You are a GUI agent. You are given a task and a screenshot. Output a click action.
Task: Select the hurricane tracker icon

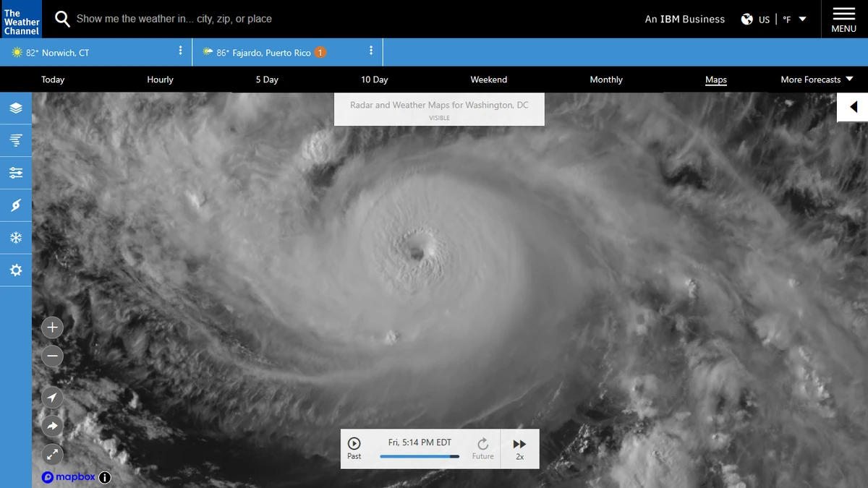tap(15, 205)
